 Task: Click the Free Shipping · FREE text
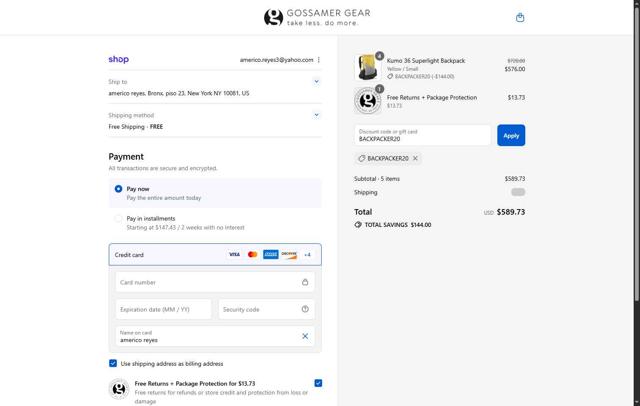pyautogui.click(x=136, y=127)
